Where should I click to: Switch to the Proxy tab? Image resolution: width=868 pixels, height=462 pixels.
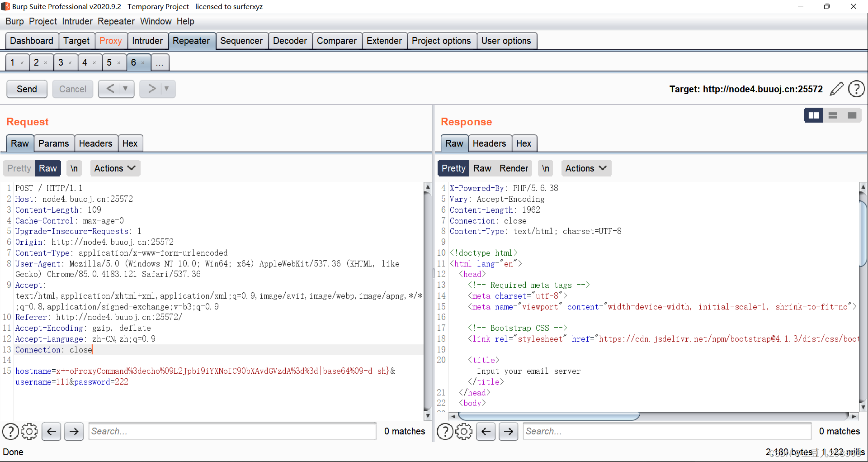tap(111, 41)
